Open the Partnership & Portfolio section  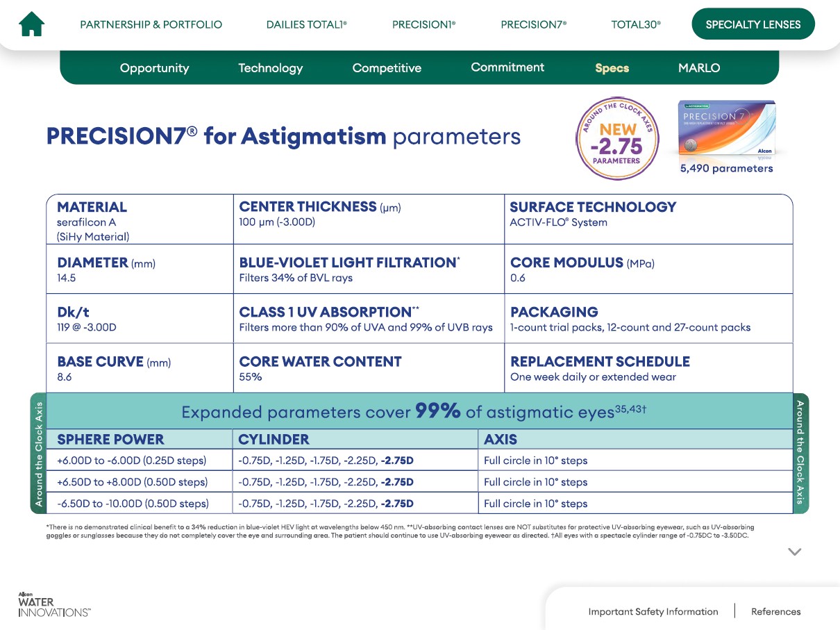151,24
